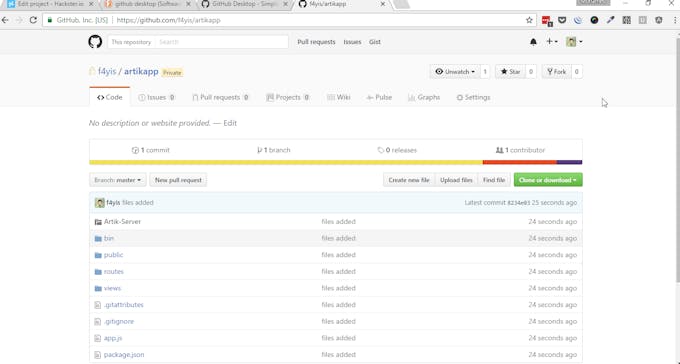680x364 pixels.
Task: View the 1 branch list
Action: point(274,150)
